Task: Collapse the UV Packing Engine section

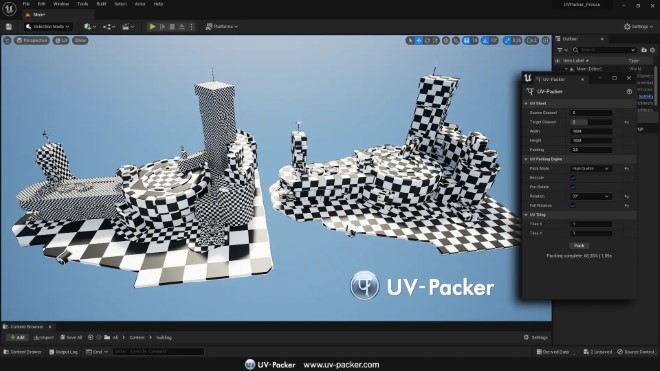Action: pos(526,159)
